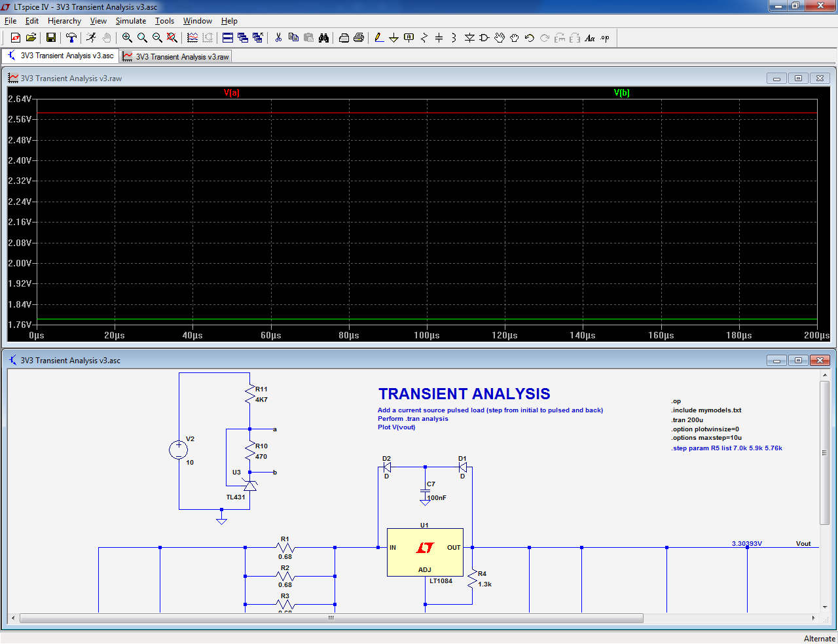Click the .options maxstep=10u directive
The width and height of the screenshot is (838, 644).
tap(706, 438)
